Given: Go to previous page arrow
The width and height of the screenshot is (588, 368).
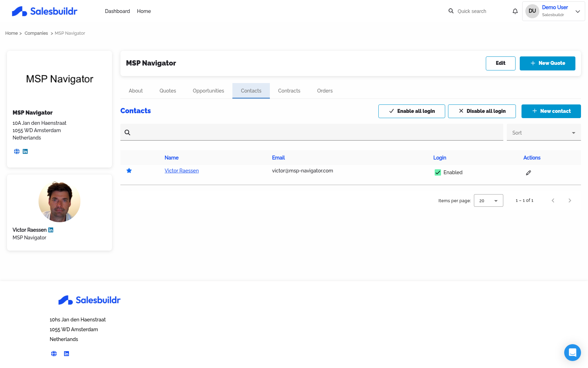Looking at the screenshot, I should pyautogui.click(x=553, y=200).
